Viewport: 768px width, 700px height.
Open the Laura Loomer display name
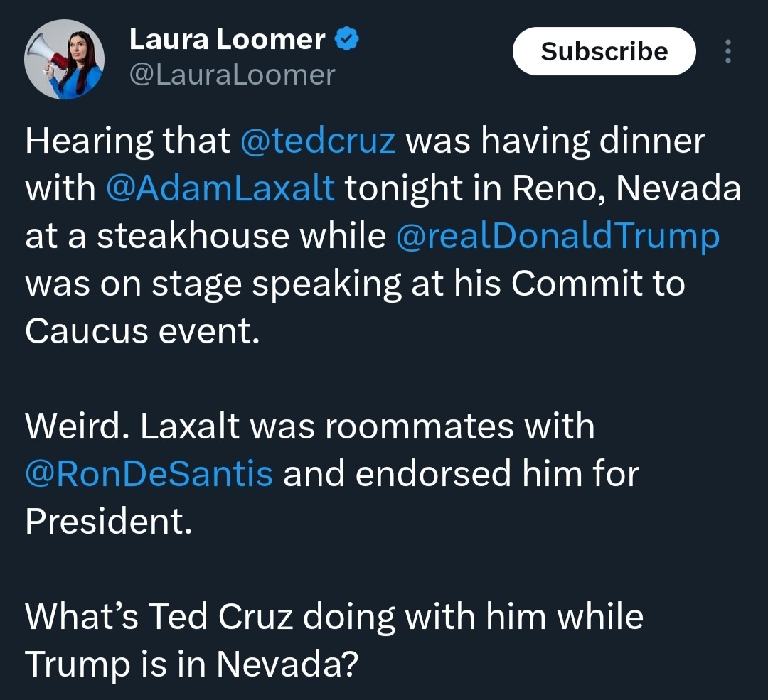227,39
